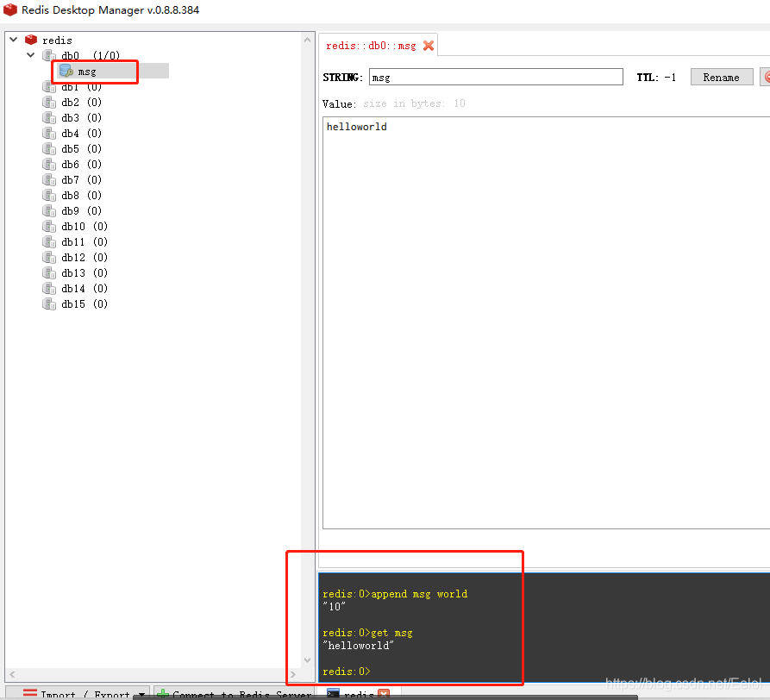Screen dimensions: 770x700
Task: Open database db8 (0) label
Action: click(x=82, y=196)
